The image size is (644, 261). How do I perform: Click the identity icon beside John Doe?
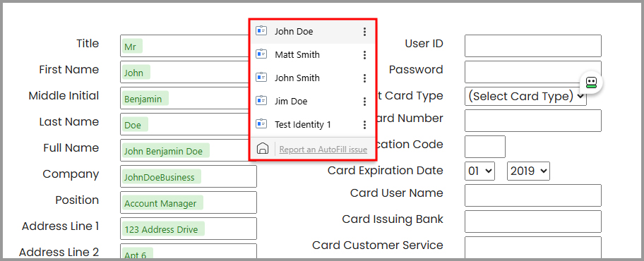(x=261, y=31)
